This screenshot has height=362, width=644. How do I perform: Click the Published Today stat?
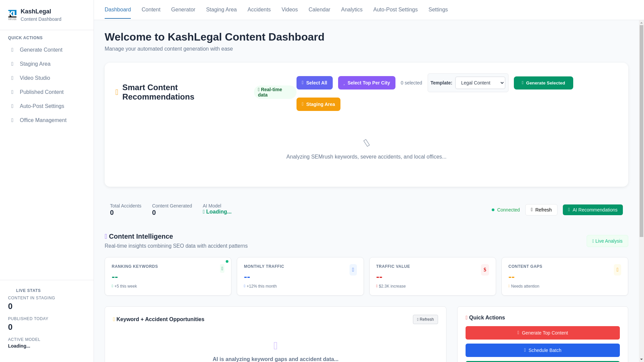pyautogui.click(x=28, y=324)
